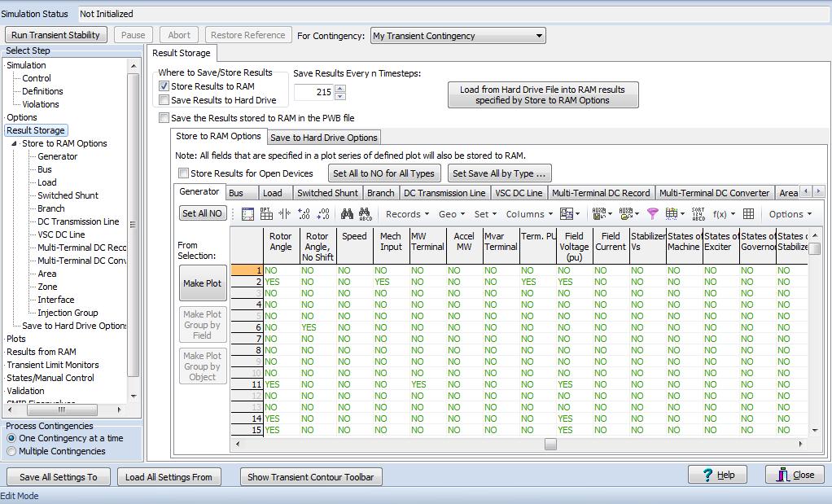Open the Options dropdown in grid toolbar

(790, 214)
